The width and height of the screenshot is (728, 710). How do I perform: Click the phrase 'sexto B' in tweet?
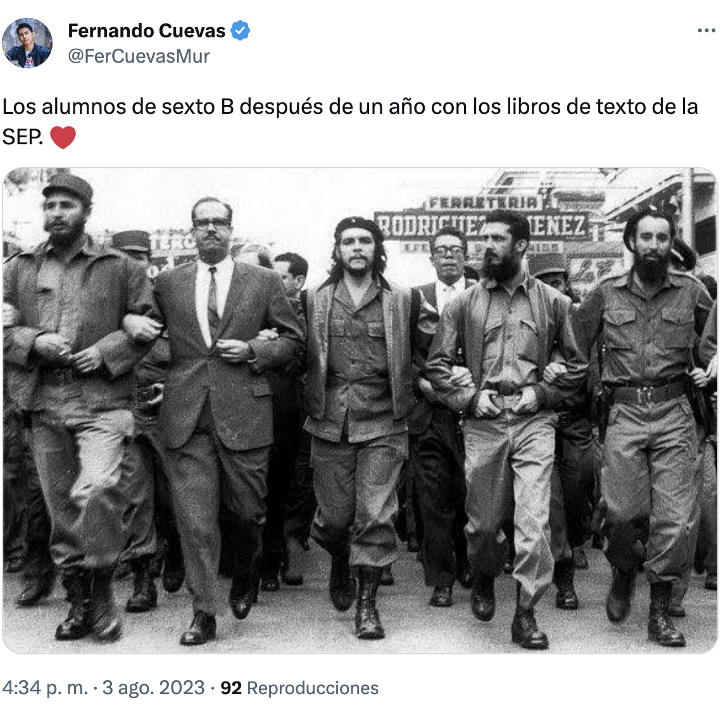(198, 107)
